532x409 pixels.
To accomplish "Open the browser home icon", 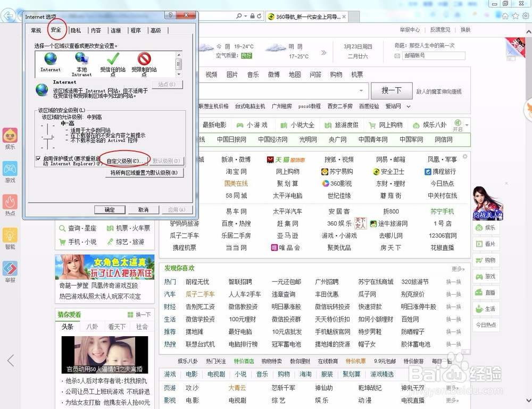I will [505, 16].
